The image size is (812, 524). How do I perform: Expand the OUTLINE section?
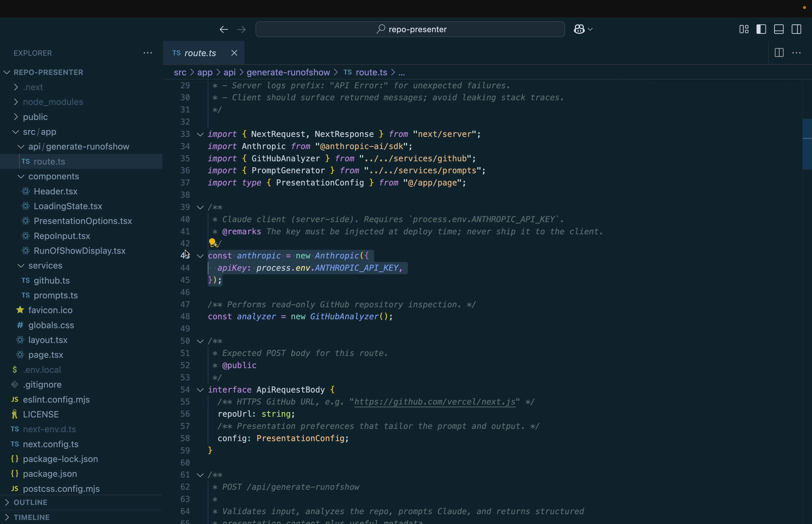[x=81, y=502]
